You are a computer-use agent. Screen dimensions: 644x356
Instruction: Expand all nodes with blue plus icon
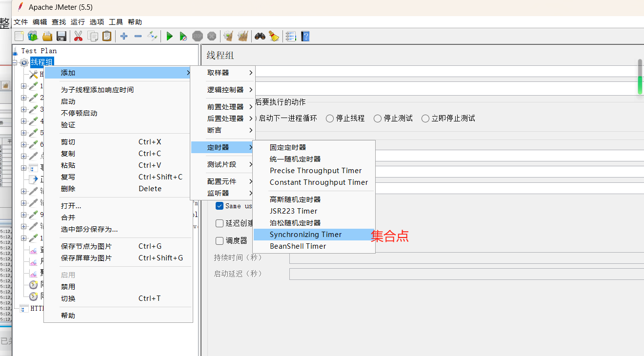[124, 36]
